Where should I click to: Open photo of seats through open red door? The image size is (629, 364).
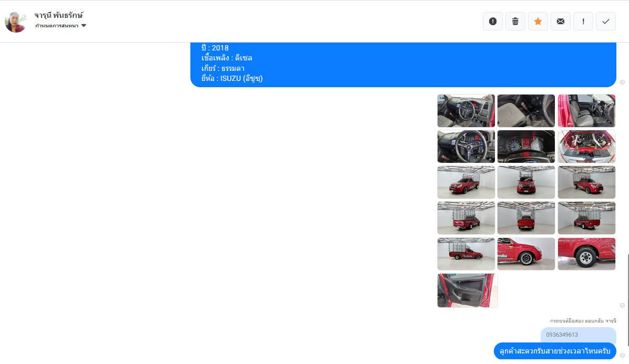(586, 111)
